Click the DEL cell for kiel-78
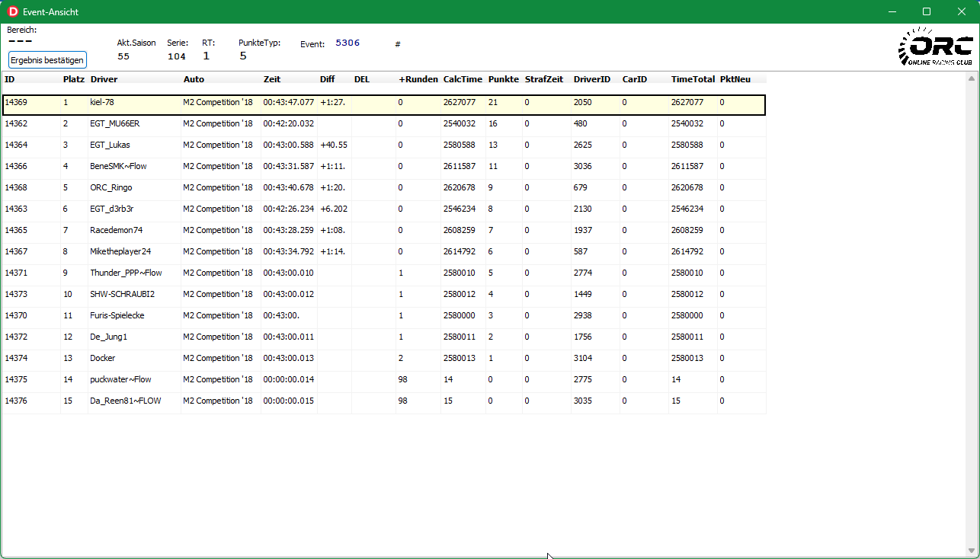 (373, 102)
